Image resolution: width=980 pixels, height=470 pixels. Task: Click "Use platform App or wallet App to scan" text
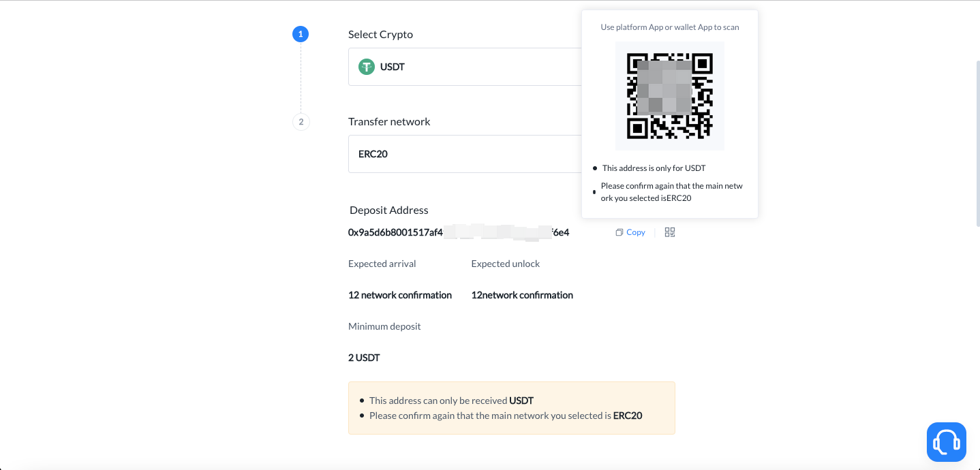[x=669, y=27]
